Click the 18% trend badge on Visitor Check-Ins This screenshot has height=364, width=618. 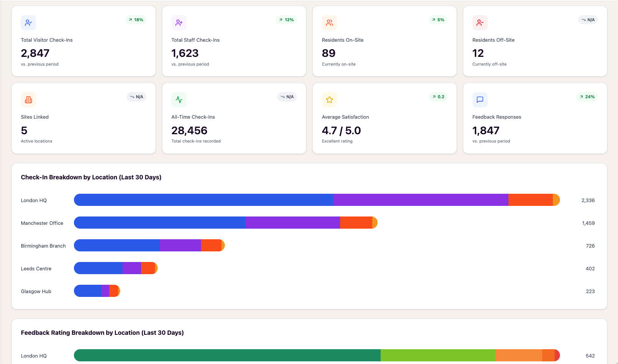(136, 20)
